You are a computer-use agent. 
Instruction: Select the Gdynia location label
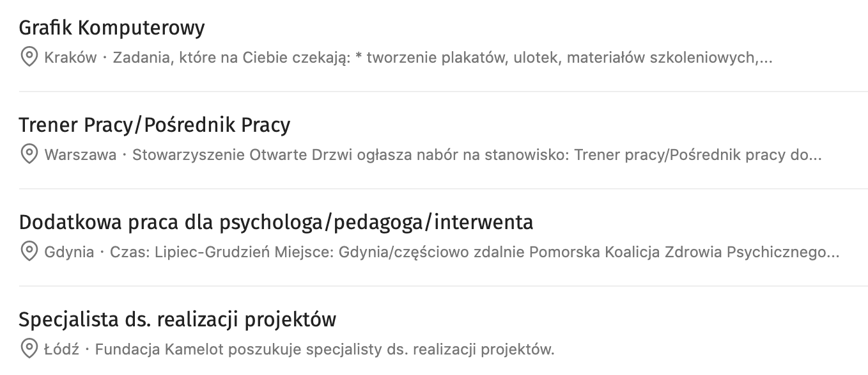(x=69, y=253)
